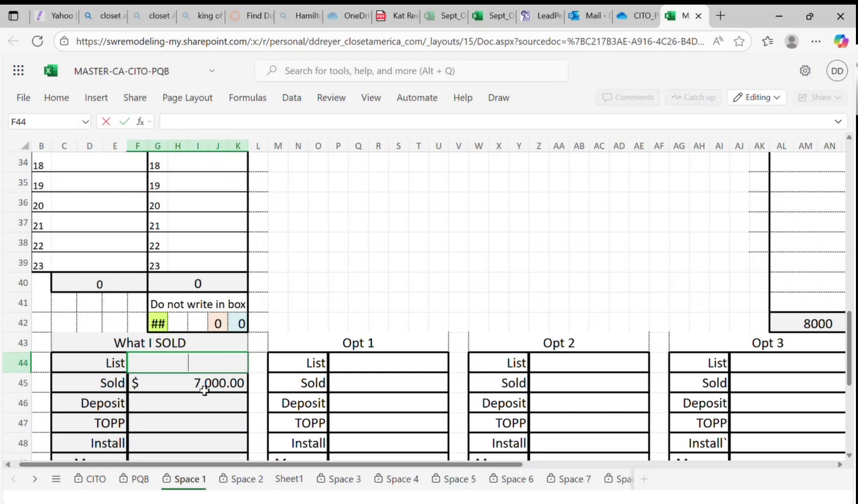Open the file name dropdown chevron beside MASTER-CA-CITO-PQB
Image resolution: width=858 pixels, height=504 pixels.
pos(212,71)
